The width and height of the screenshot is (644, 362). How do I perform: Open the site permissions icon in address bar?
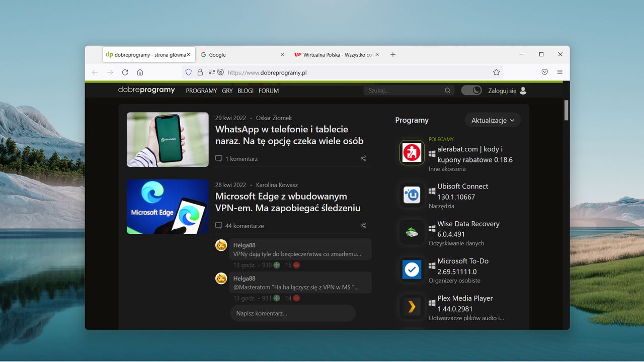tap(212, 72)
